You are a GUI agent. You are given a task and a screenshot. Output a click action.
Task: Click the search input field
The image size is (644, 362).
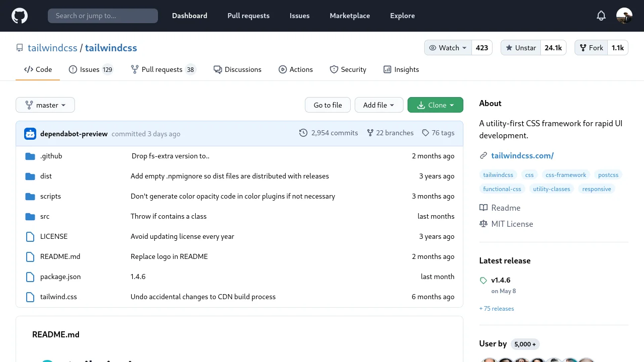(x=102, y=16)
